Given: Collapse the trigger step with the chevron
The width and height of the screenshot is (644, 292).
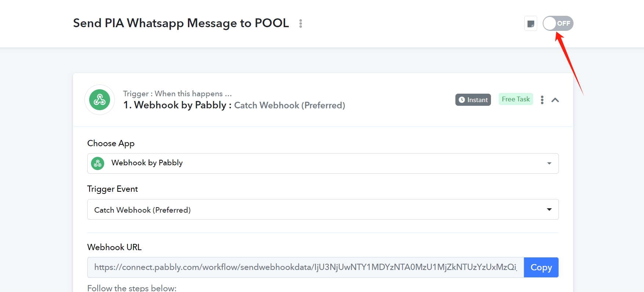Looking at the screenshot, I should coord(555,100).
